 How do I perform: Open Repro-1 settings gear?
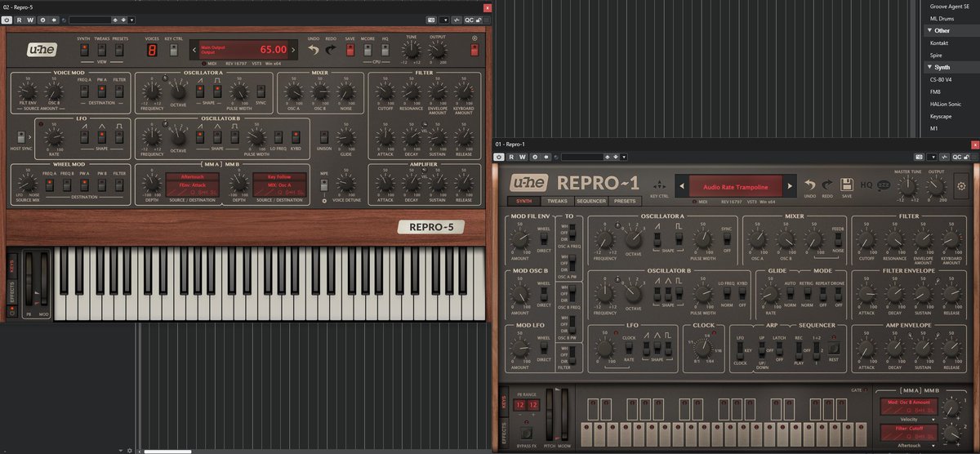(961, 186)
